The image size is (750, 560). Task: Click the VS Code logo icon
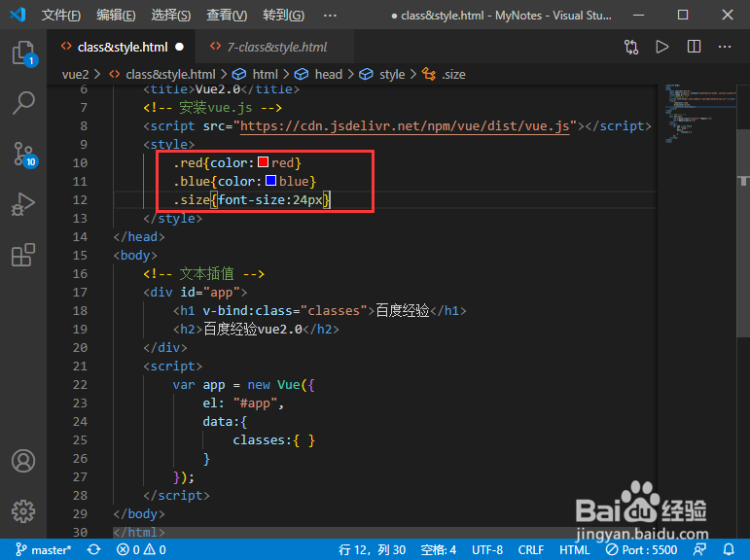18,15
